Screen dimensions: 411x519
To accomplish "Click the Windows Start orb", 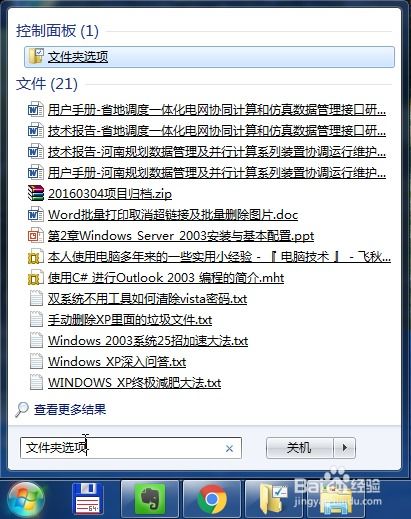I will [x=26, y=500].
